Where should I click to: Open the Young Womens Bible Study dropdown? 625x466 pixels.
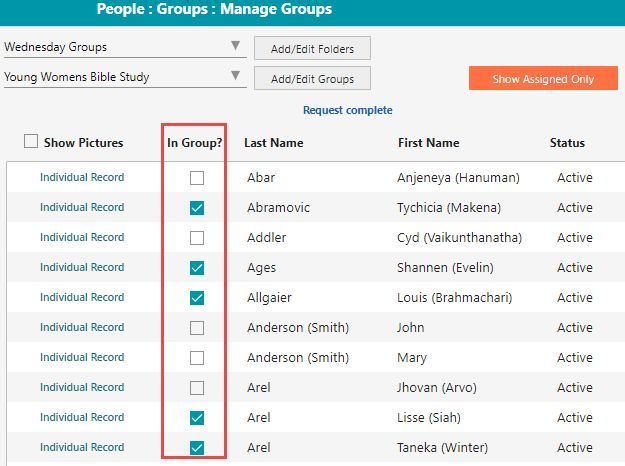(x=125, y=77)
